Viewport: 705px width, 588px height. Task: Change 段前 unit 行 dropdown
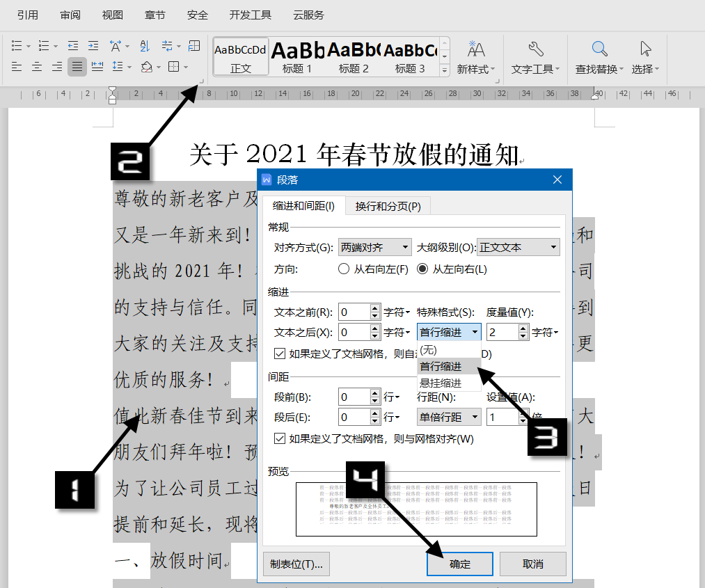coord(390,397)
